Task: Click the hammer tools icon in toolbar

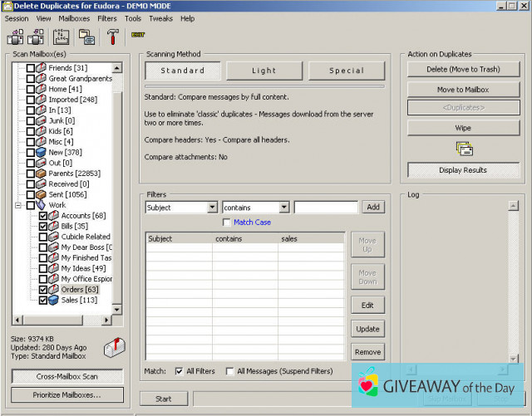Action: click(x=112, y=37)
